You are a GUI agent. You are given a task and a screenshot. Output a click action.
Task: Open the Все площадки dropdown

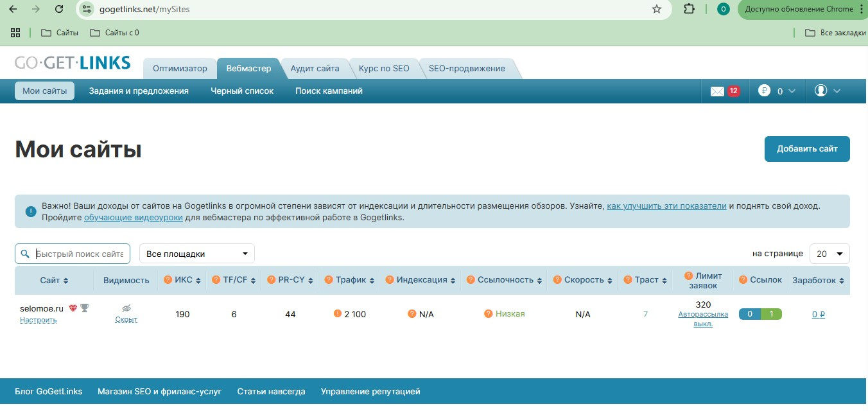tap(197, 254)
